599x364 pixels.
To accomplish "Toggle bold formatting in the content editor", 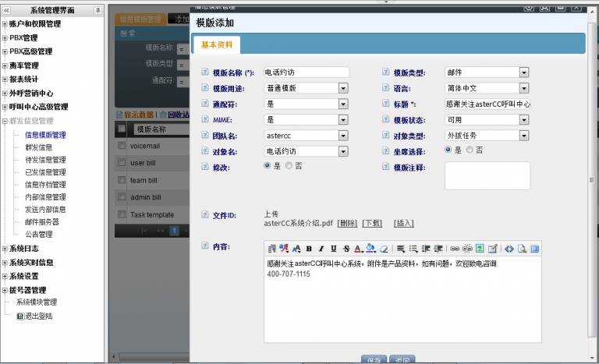I will click(309, 249).
